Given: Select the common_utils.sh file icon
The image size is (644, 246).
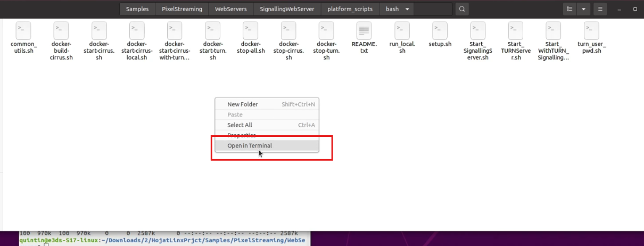Looking at the screenshot, I should [x=23, y=30].
